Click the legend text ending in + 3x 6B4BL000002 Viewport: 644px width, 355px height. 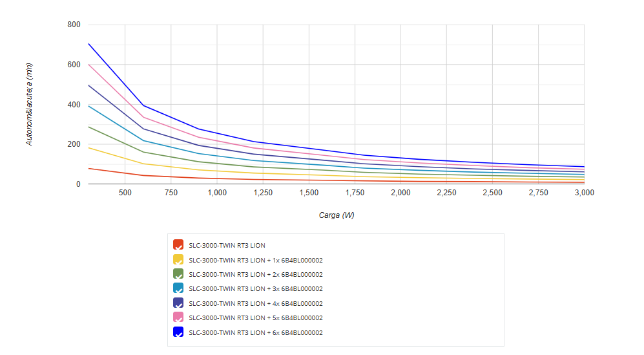pyautogui.click(x=255, y=289)
